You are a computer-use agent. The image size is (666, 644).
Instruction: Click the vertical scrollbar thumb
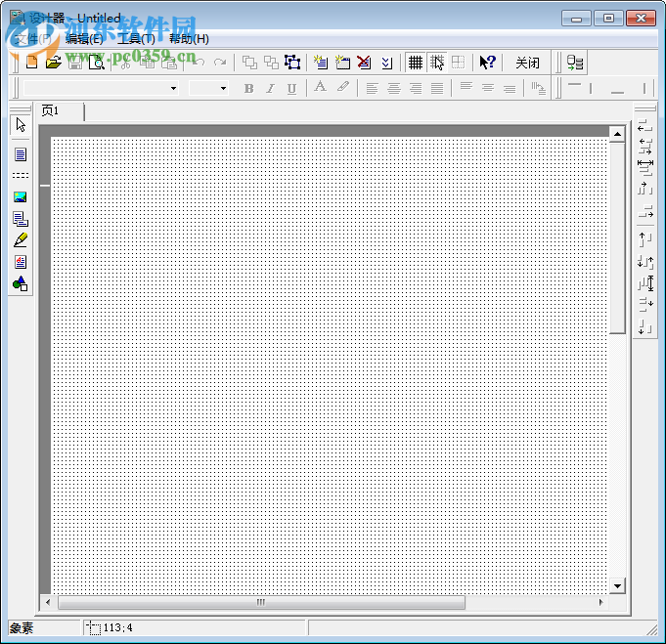click(617, 238)
